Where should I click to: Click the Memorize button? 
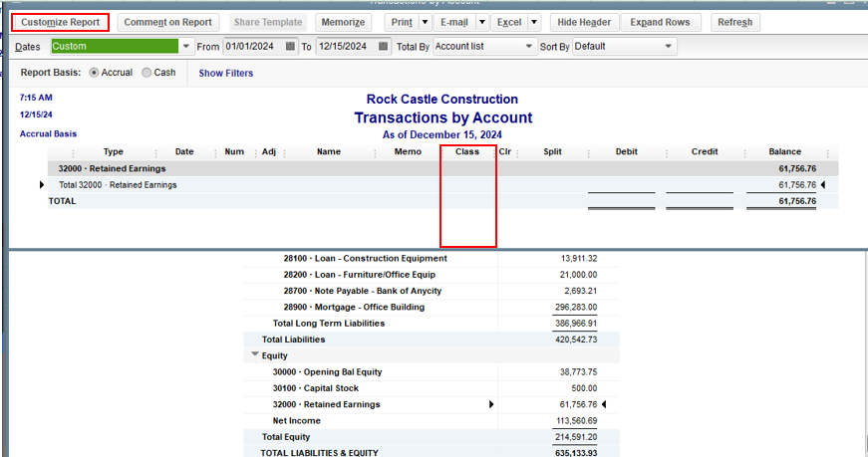(343, 22)
